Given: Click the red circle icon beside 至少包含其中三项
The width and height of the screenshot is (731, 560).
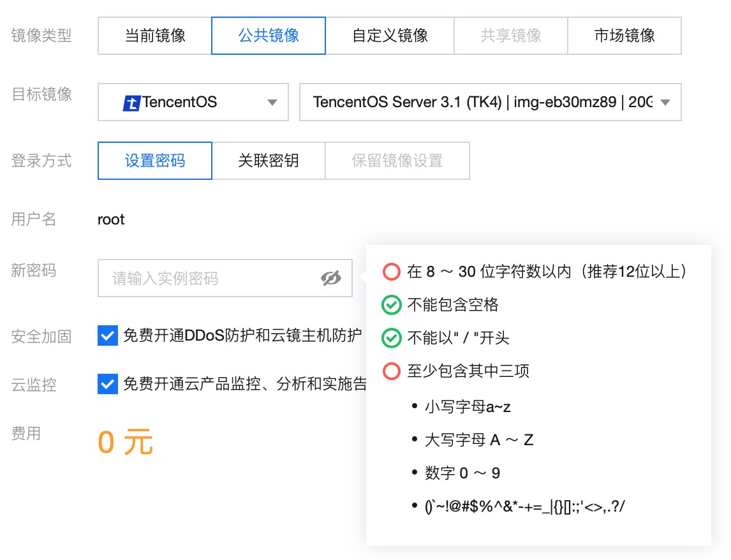Looking at the screenshot, I should (x=390, y=371).
